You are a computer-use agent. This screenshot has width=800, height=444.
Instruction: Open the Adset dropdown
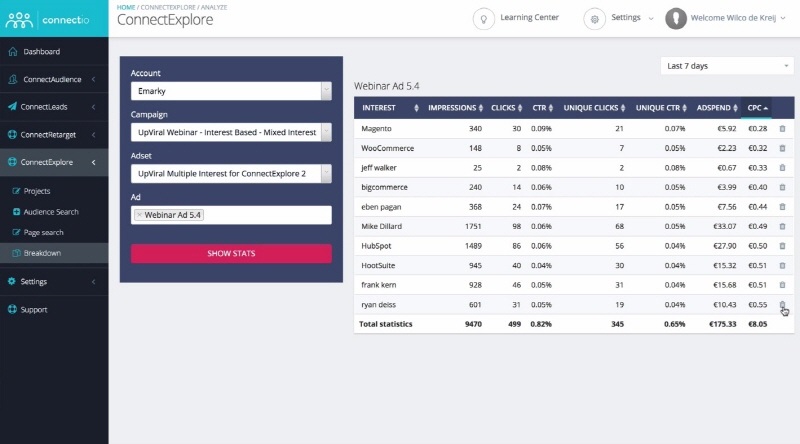click(x=231, y=174)
